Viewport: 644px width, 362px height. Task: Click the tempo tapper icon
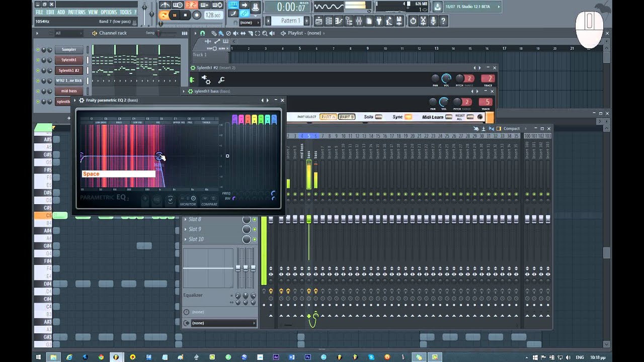coord(389,21)
